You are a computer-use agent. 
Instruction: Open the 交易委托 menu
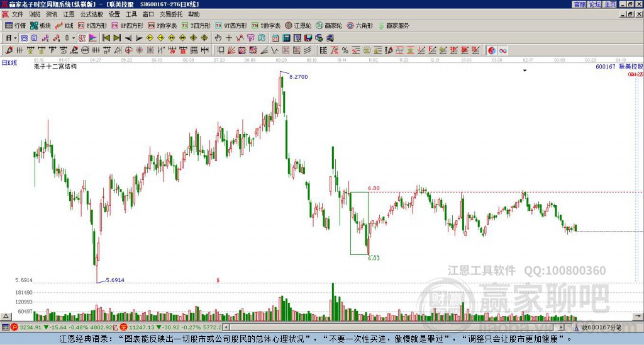click(x=171, y=14)
